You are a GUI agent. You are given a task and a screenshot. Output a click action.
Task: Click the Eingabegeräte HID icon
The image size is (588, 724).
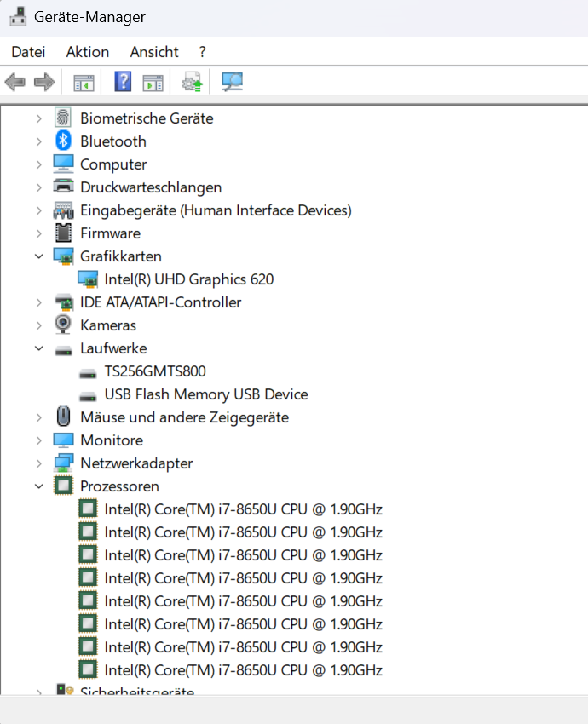[x=63, y=210]
